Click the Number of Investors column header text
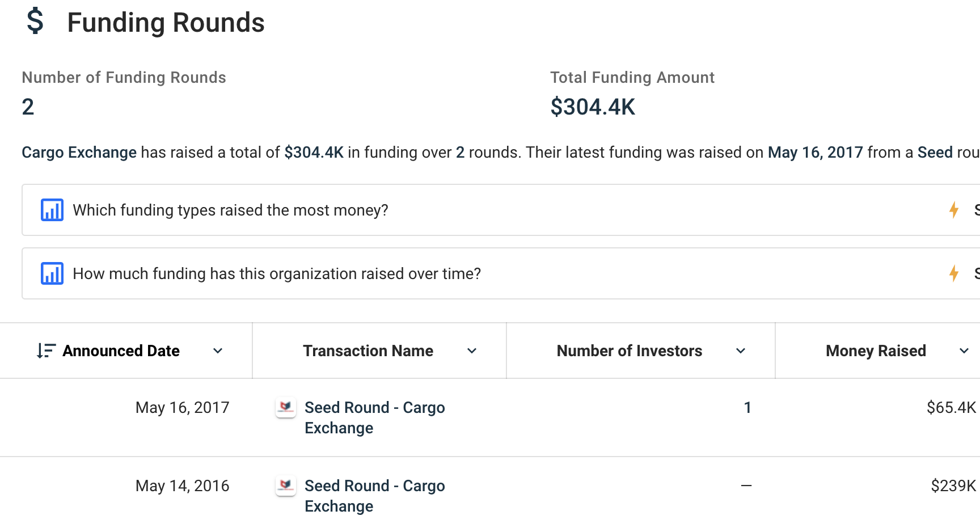 tap(629, 351)
